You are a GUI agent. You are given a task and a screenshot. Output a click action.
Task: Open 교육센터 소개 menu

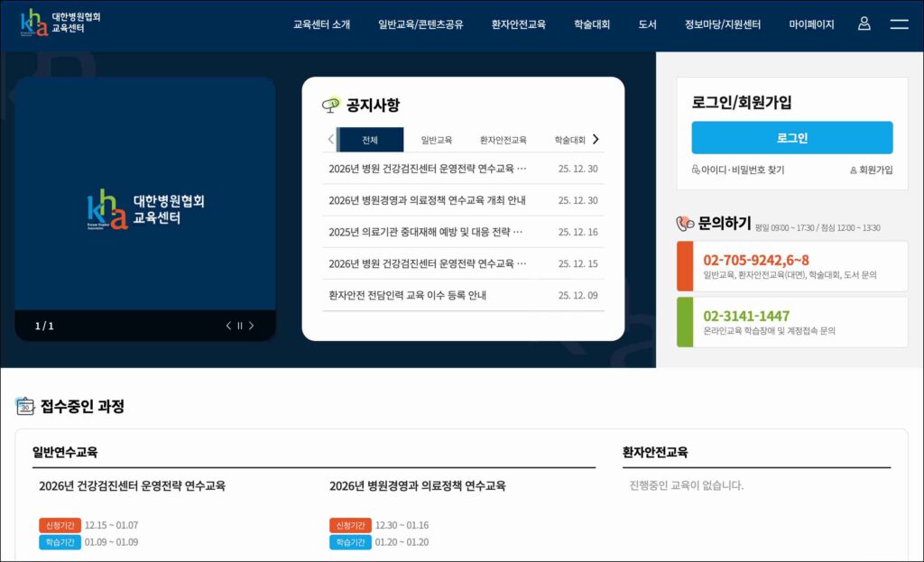[x=321, y=24]
